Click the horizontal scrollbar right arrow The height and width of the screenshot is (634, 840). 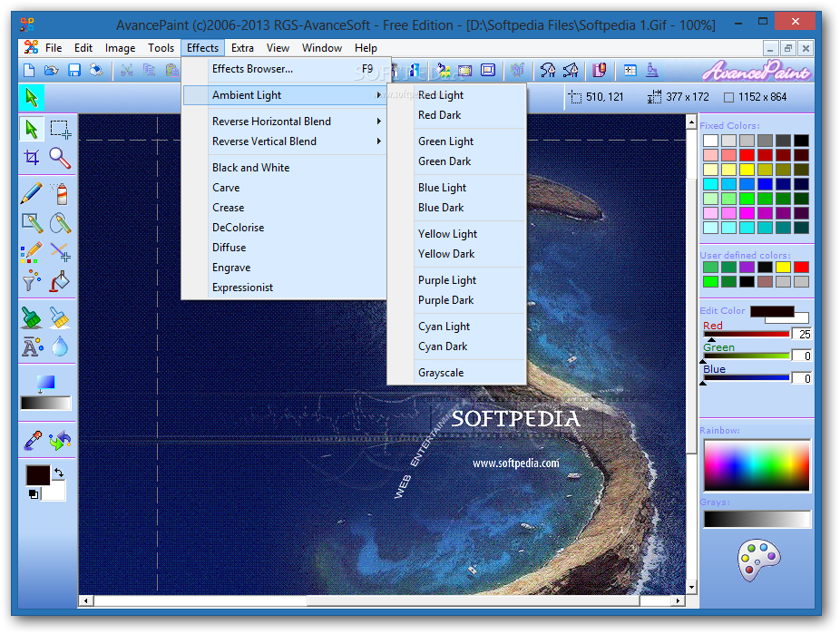(679, 600)
